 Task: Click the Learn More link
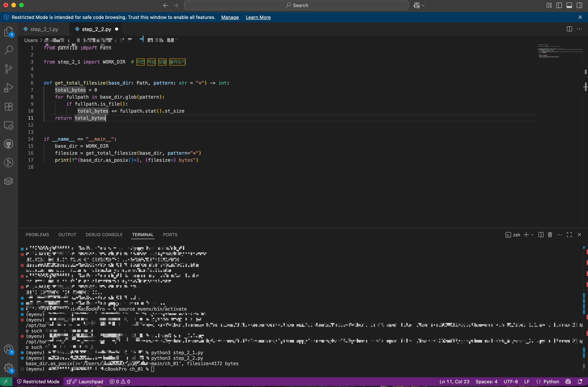(258, 17)
